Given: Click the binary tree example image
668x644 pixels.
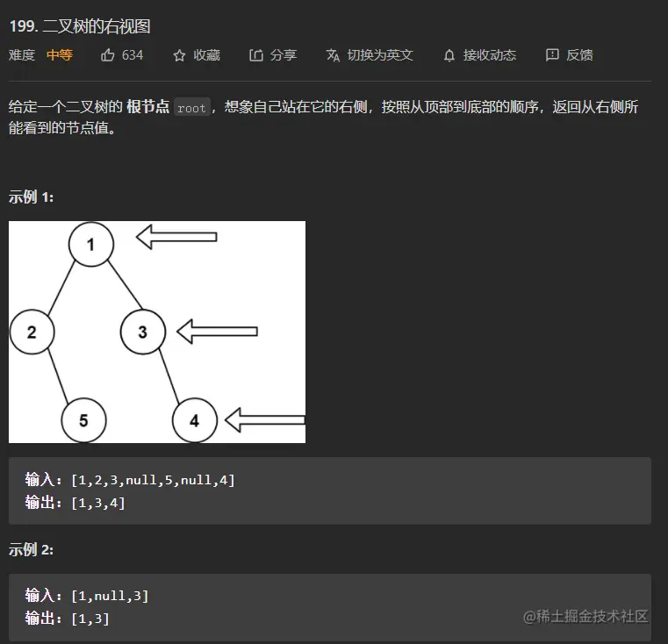Looking at the screenshot, I should (157, 332).
